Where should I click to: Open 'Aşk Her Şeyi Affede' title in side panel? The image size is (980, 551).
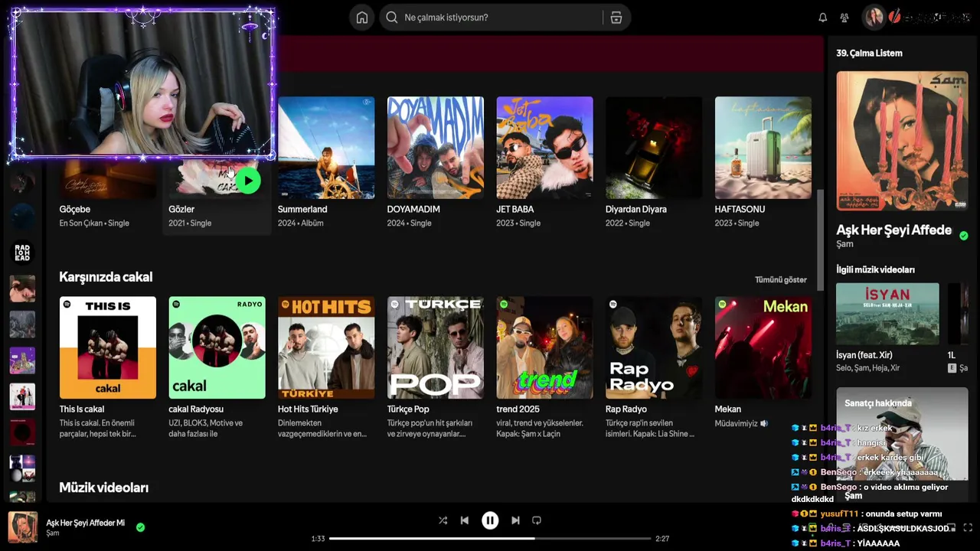click(893, 230)
